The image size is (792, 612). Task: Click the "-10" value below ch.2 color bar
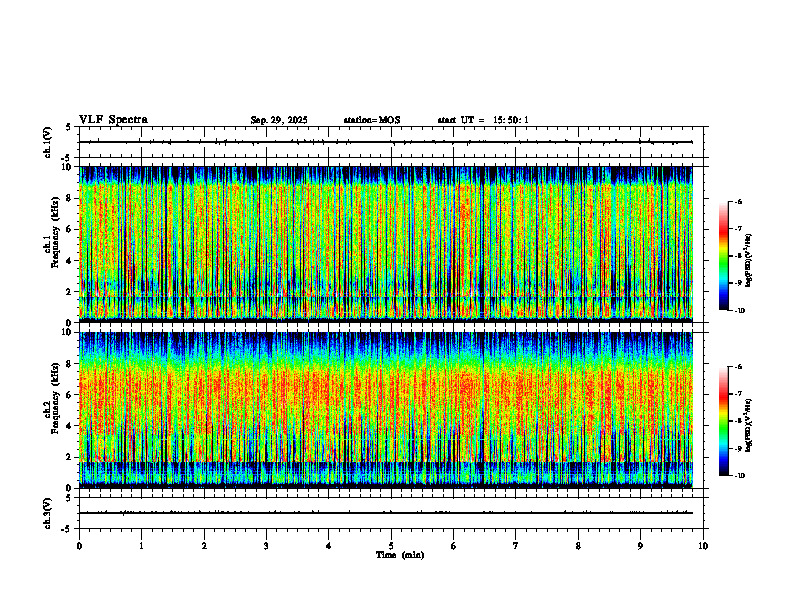[739, 475]
